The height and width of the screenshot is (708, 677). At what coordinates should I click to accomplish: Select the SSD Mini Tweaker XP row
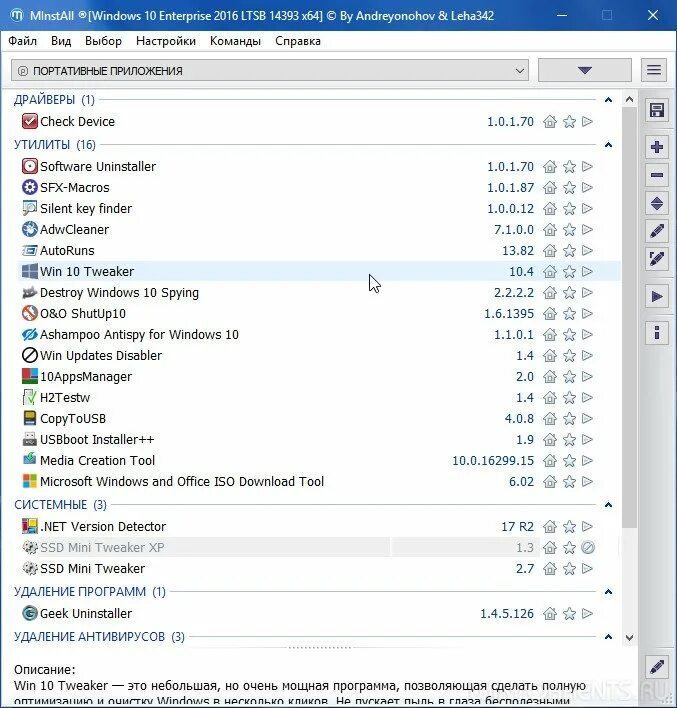pos(319,547)
